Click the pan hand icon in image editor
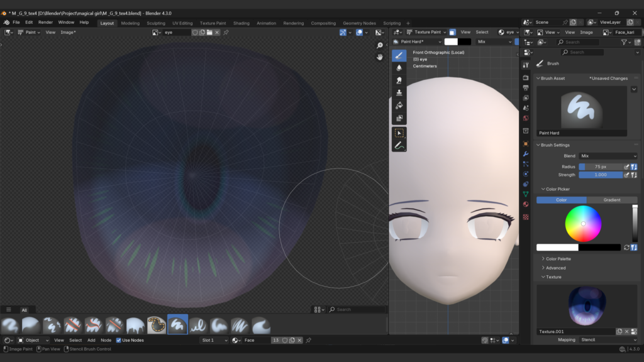Image resolution: width=644 pixels, height=362 pixels. click(x=380, y=57)
